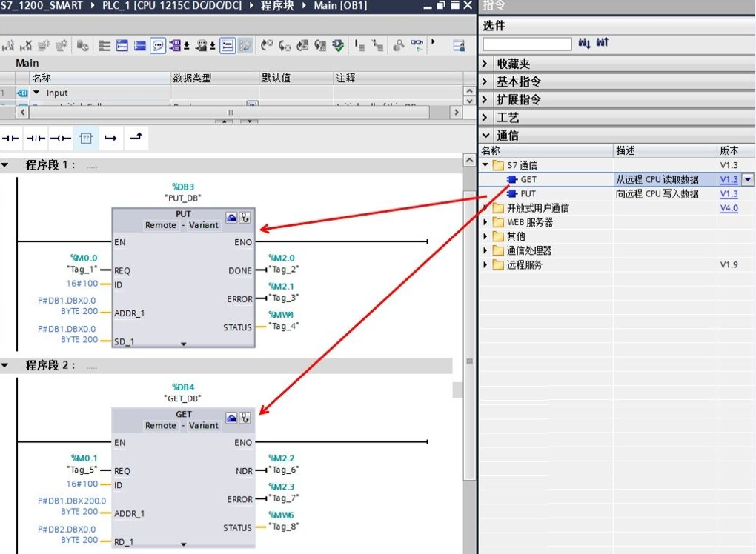
Task: Expand toolbar overflow arrow
Action: pyautogui.click(x=433, y=42)
